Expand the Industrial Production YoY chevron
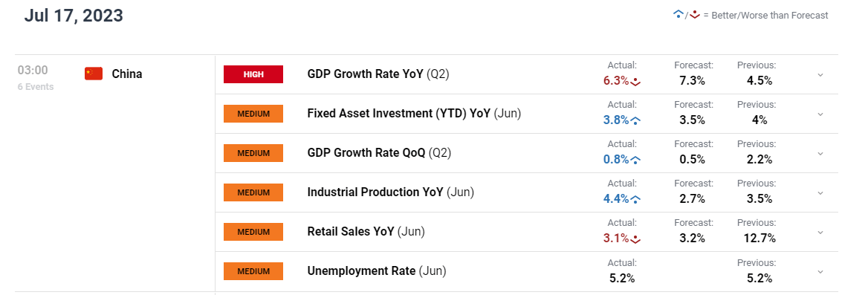This screenshot has width=868, height=295. click(x=820, y=192)
